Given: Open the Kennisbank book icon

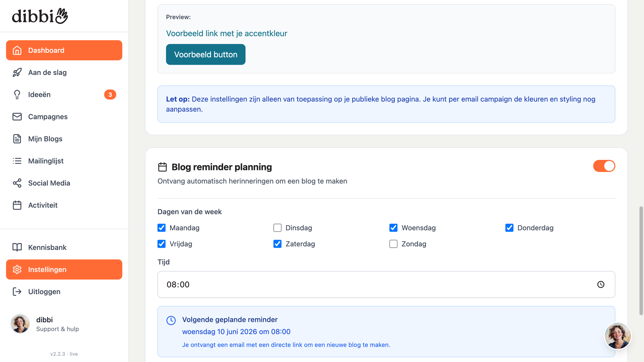Looking at the screenshot, I should point(17,247).
